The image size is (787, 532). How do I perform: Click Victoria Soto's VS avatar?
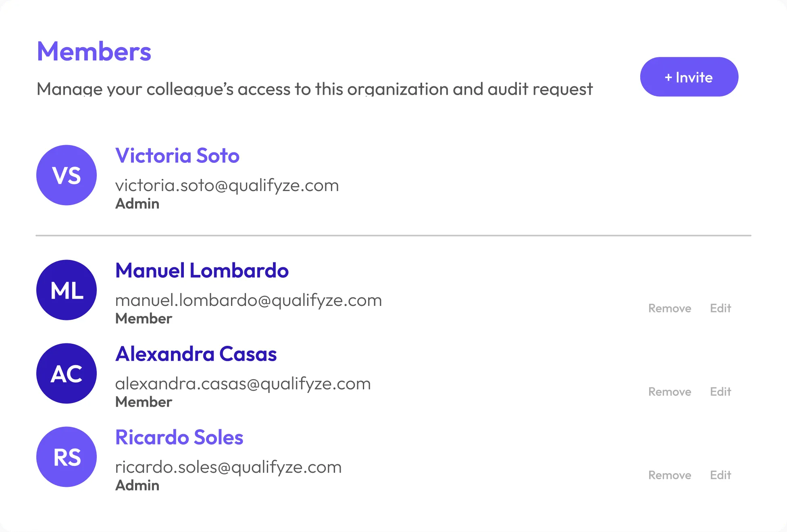(67, 175)
